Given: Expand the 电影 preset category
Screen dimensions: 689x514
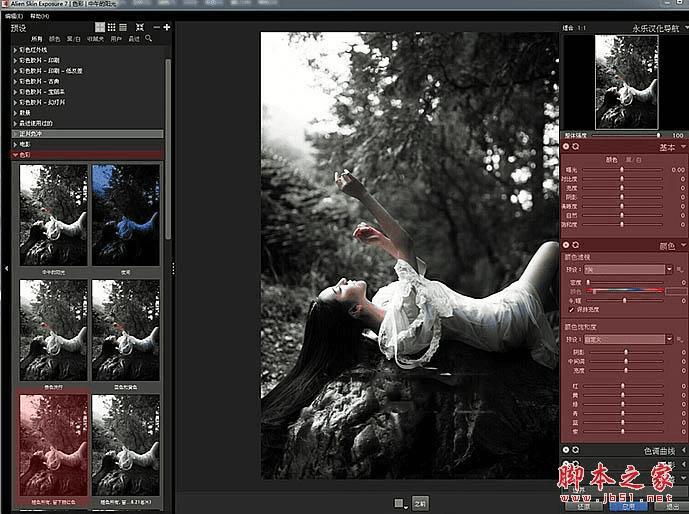Looking at the screenshot, I should 25,144.
